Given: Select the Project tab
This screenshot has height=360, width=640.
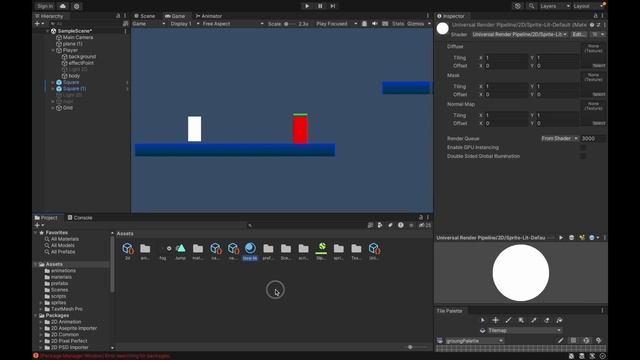Looking at the screenshot, I should tap(47, 218).
